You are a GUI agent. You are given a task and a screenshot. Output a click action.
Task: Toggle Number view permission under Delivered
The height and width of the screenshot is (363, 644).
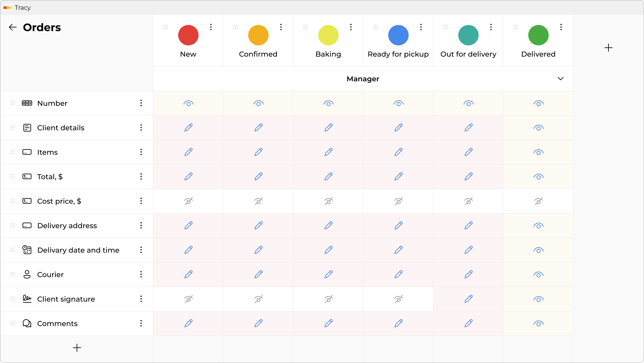point(538,103)
